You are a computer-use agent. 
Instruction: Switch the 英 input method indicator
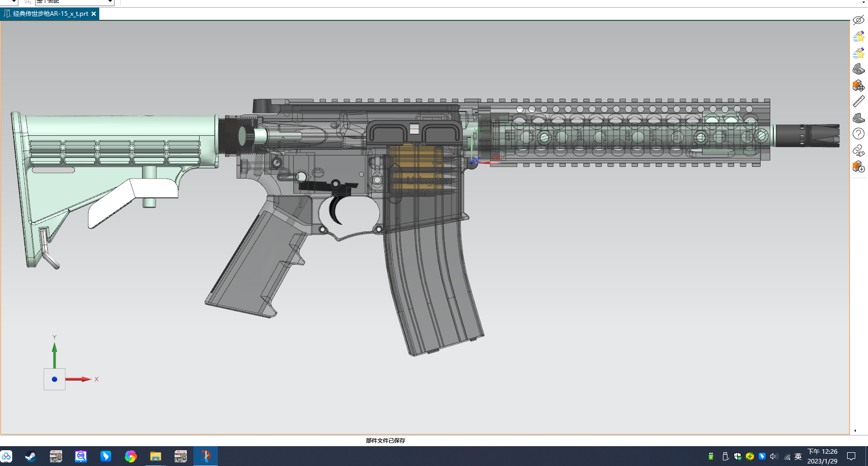798,456
